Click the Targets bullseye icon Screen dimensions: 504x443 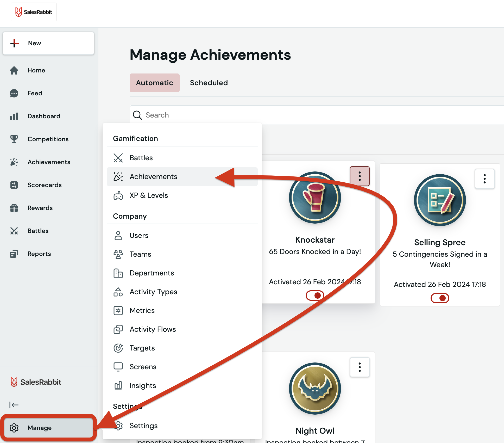(x=118, y=348)
